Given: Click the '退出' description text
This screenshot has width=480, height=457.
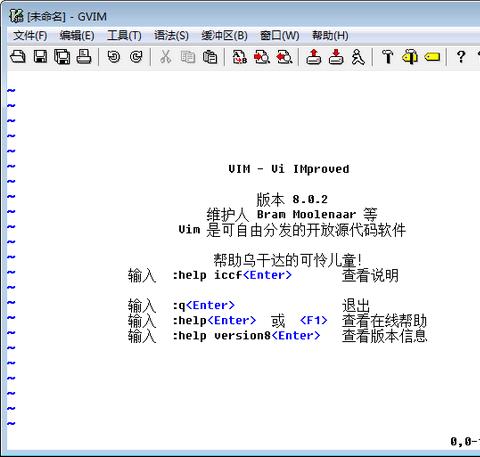Looking at the screenshot, I should click(356, 305).
